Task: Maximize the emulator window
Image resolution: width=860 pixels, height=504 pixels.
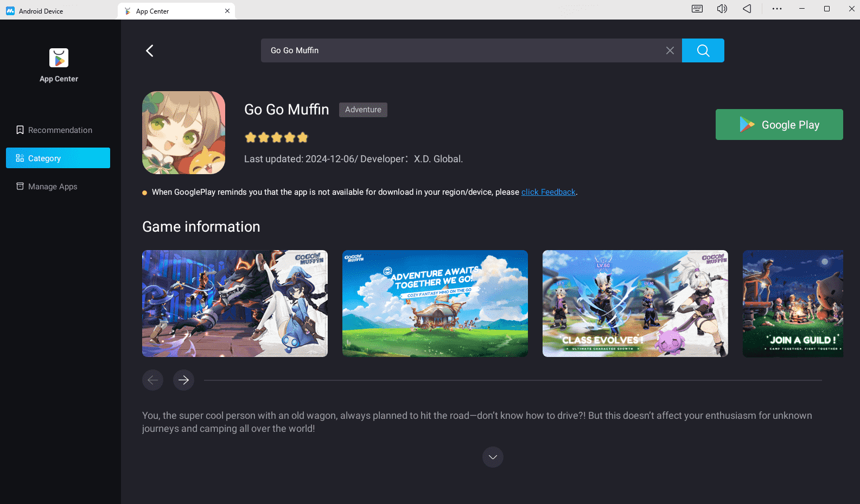Action: pyautogui.click(x=827, y=9)
